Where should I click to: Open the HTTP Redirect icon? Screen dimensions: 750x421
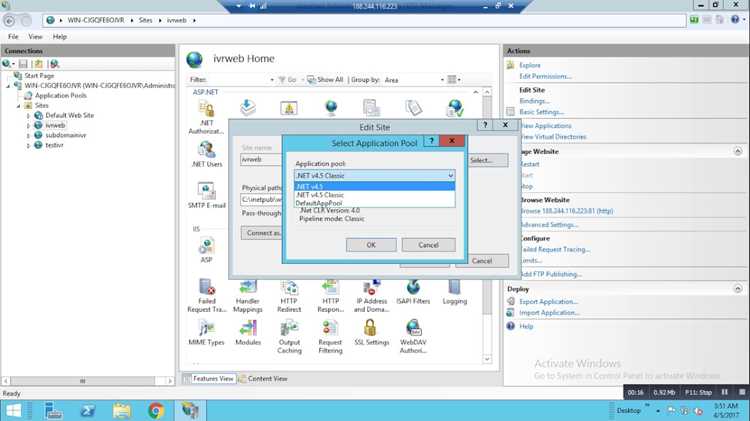point(289,295)
